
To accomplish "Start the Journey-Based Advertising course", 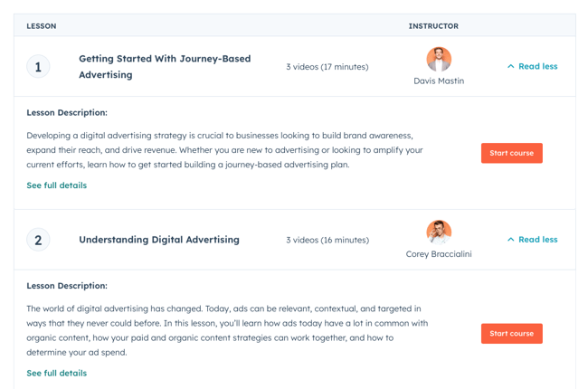I will (x=511, y=154).
